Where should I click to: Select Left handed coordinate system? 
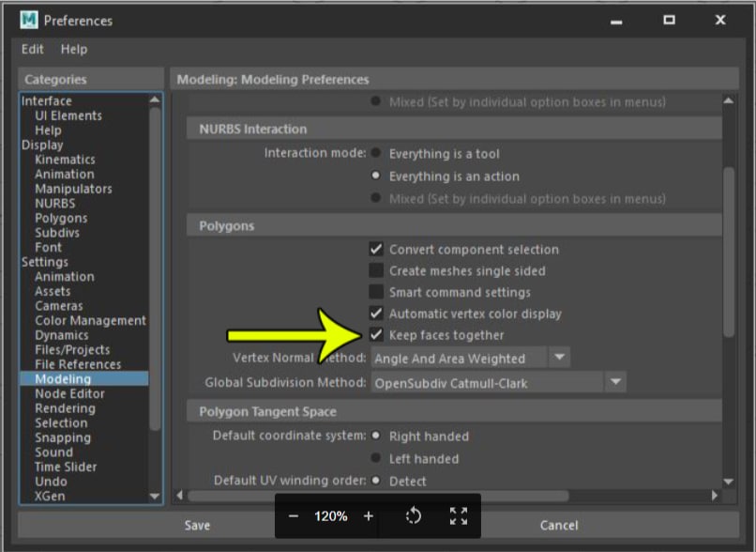[375, 457]
